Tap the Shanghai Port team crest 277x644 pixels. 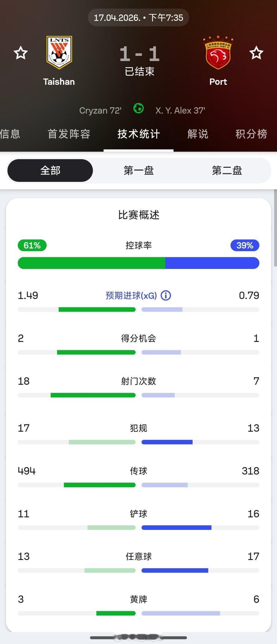218,52
